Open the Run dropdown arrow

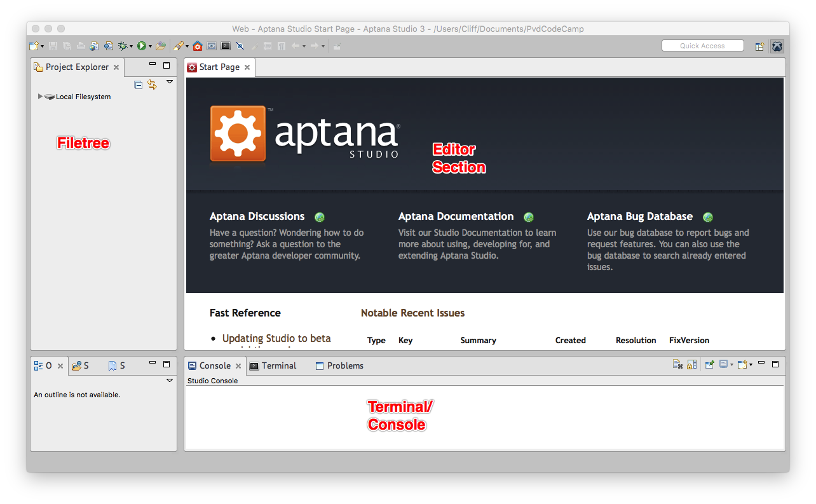click(150, 46)
